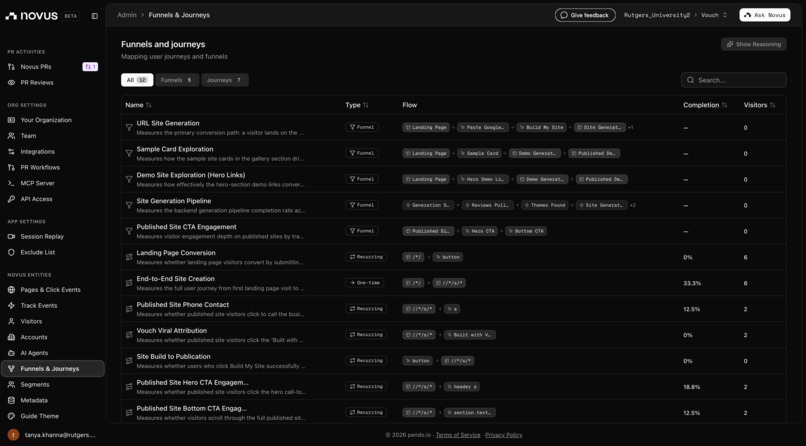Click Ask Novus button
This screenshot has width=806, height=446.
[765, 15]
